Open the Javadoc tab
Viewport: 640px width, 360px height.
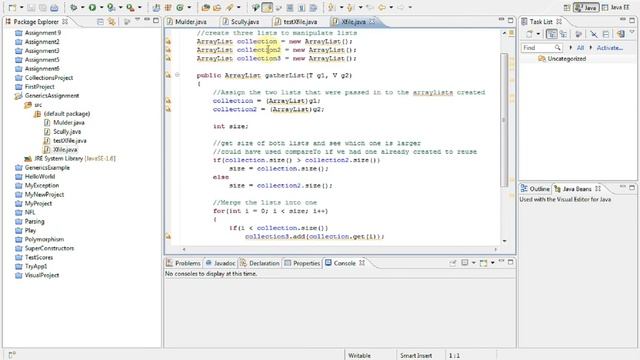[220, 263]
